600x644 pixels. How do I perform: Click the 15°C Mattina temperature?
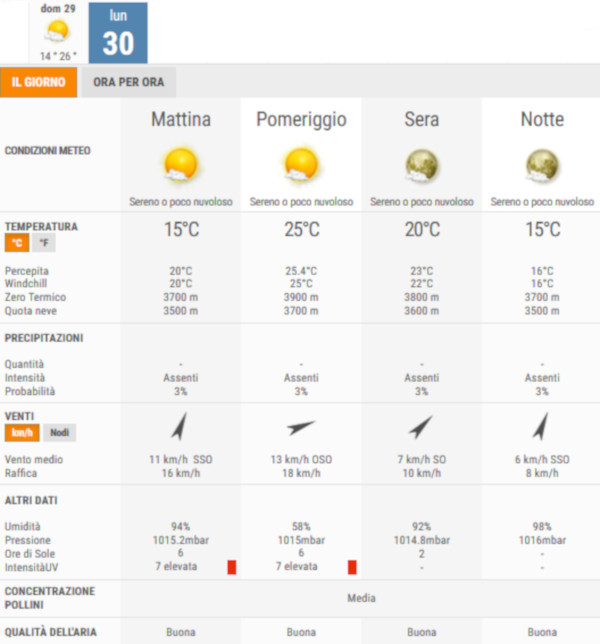point(182,229)
